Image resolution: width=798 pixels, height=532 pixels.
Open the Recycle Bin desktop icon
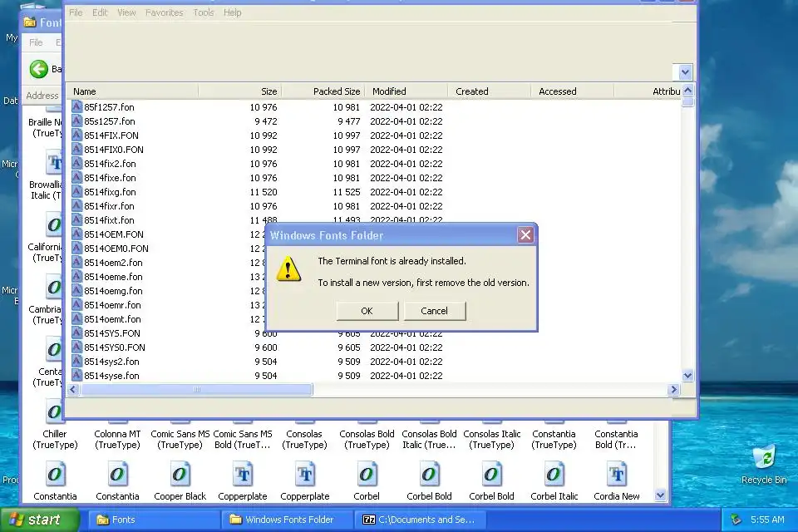(x=763, y=465)
